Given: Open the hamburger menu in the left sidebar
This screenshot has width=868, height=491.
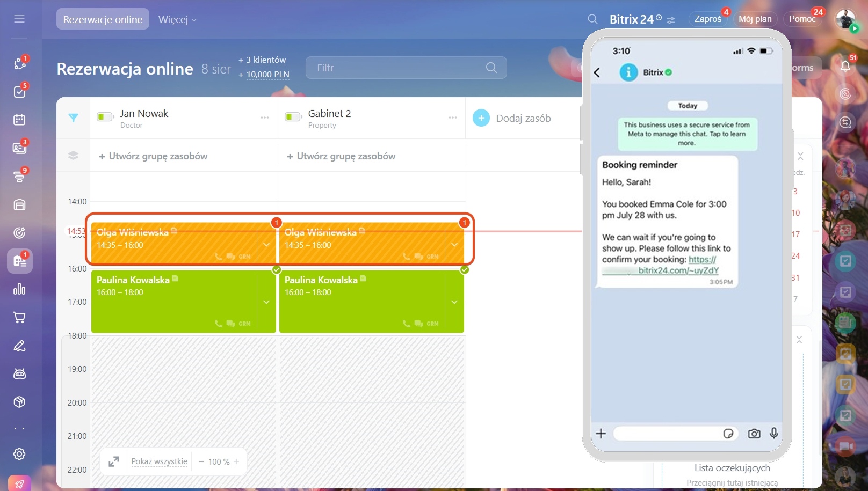Looking at the screenshot, I should (19, 19).
